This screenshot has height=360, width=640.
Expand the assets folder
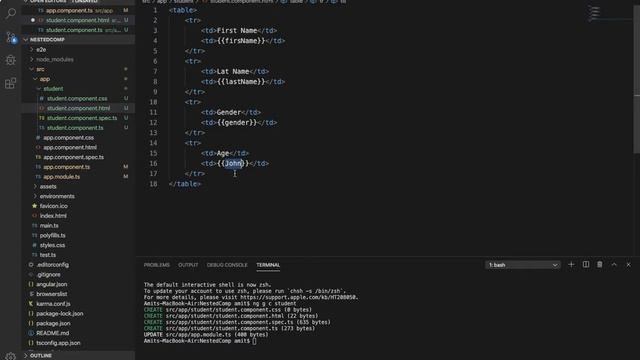tap(48, 187)
